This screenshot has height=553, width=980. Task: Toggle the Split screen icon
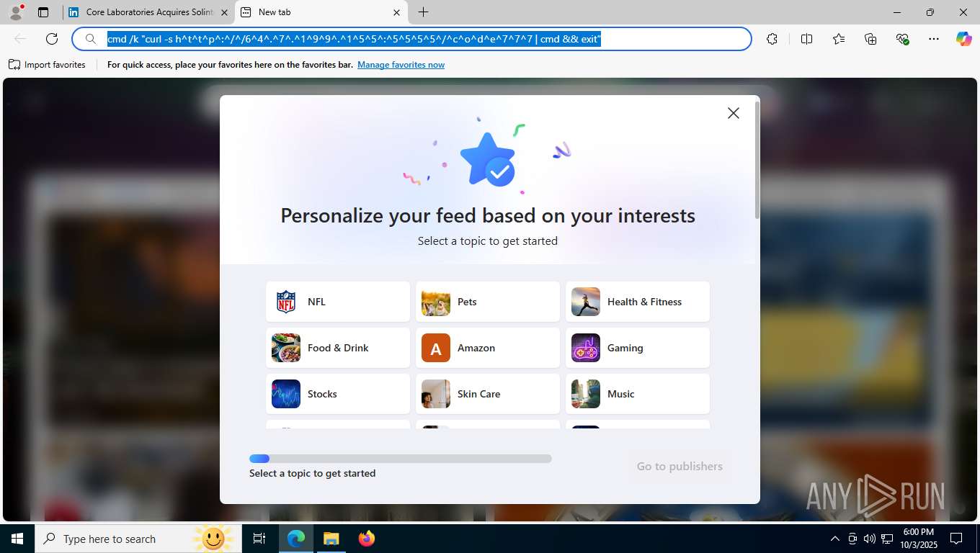(806, 39)
